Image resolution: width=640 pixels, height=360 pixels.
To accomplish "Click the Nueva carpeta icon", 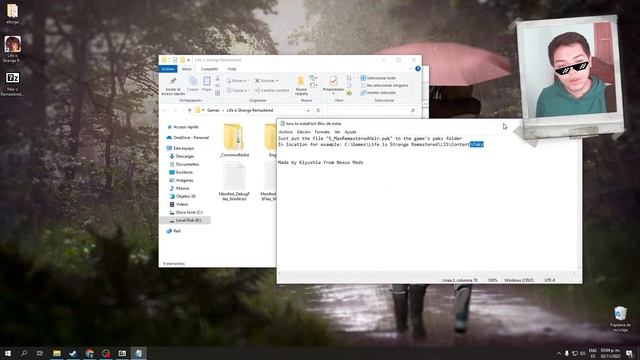I will [x=301, y=80].
